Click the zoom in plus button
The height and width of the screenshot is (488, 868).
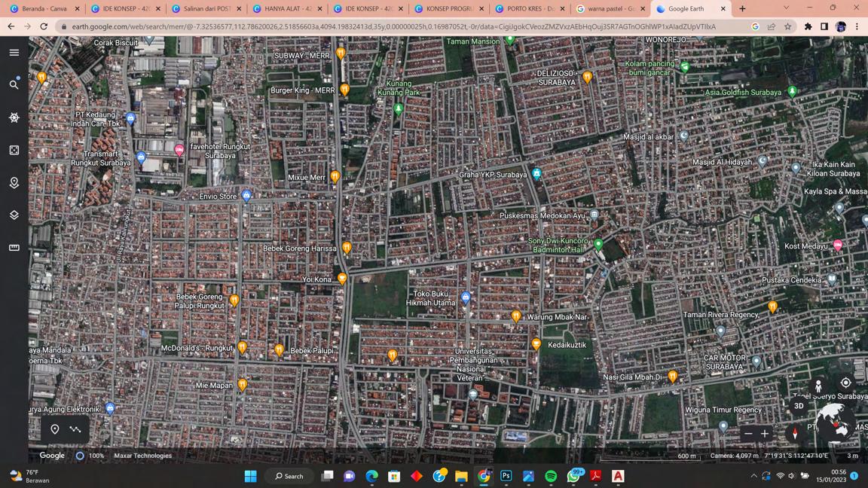[x=765, y=434]
